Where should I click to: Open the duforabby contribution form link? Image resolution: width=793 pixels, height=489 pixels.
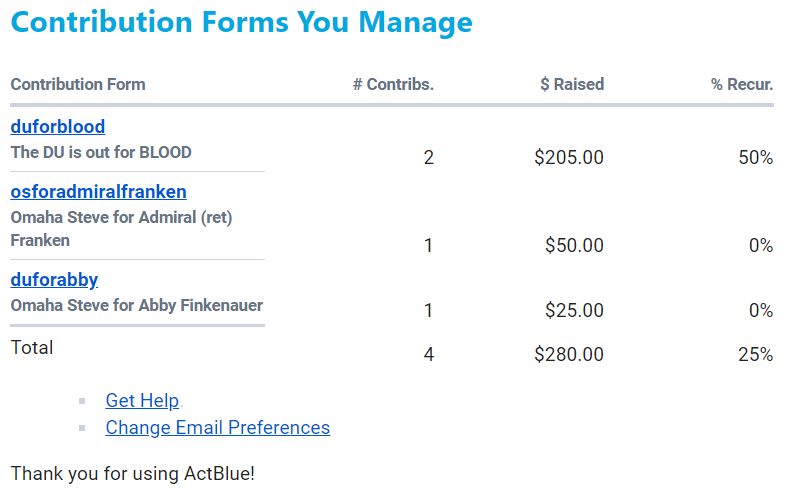click(x=54, y=280)
